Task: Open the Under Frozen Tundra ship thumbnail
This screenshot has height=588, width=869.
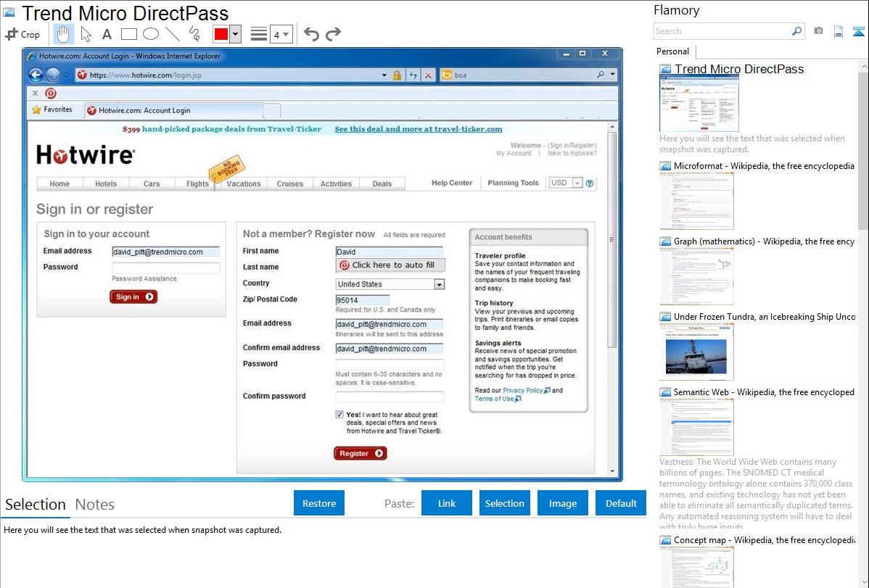Action: point(696,352)
